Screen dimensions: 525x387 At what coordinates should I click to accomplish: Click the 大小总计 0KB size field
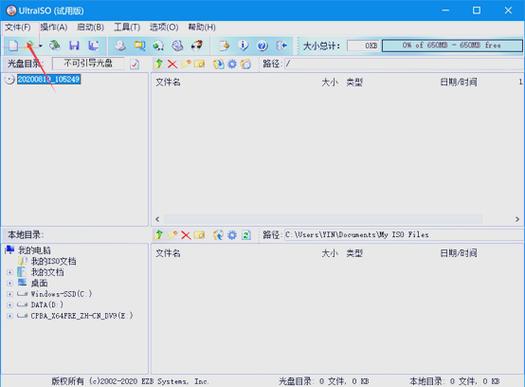tap(363, 46)
